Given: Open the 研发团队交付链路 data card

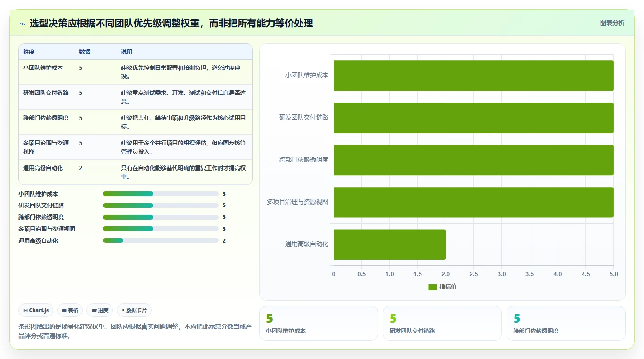Looking at the screenshot, I should 442,323.
